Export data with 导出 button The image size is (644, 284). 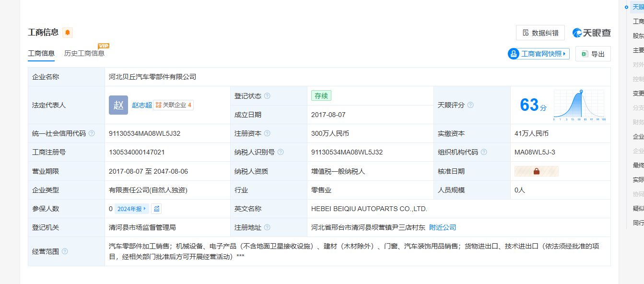(593, 54)
